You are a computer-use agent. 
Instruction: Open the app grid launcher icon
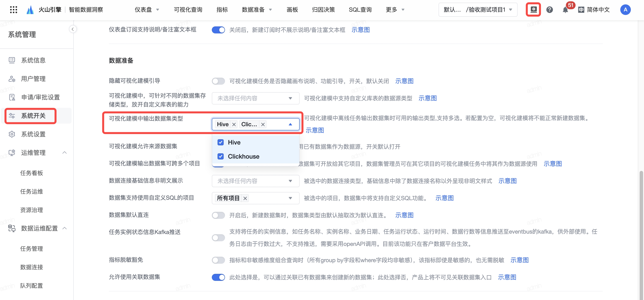click(x=14, y=9)
